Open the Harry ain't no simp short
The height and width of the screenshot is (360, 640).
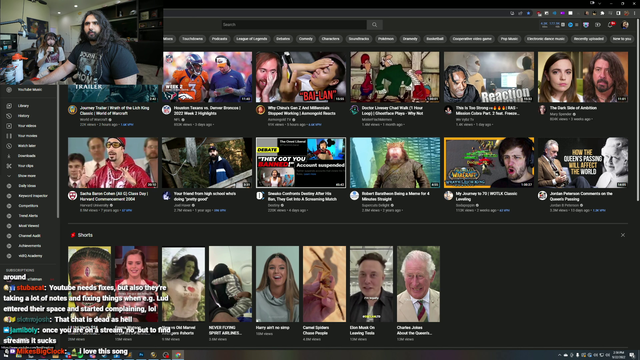[277, 284]
